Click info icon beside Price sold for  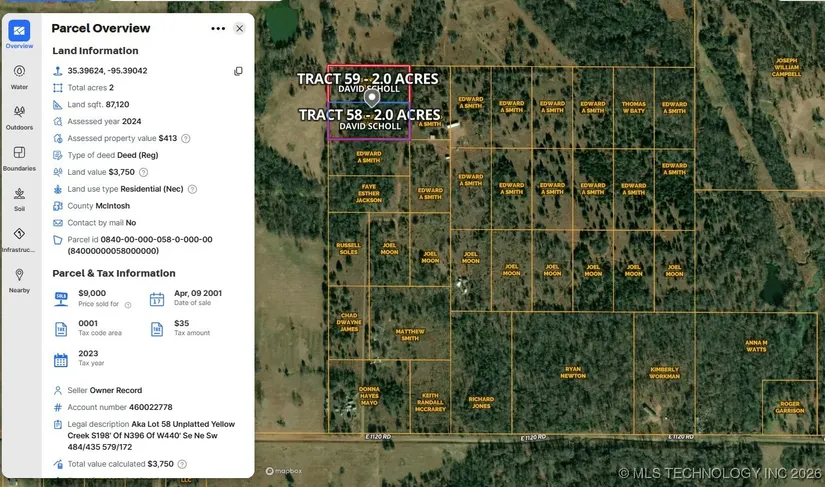pos(127,304)
